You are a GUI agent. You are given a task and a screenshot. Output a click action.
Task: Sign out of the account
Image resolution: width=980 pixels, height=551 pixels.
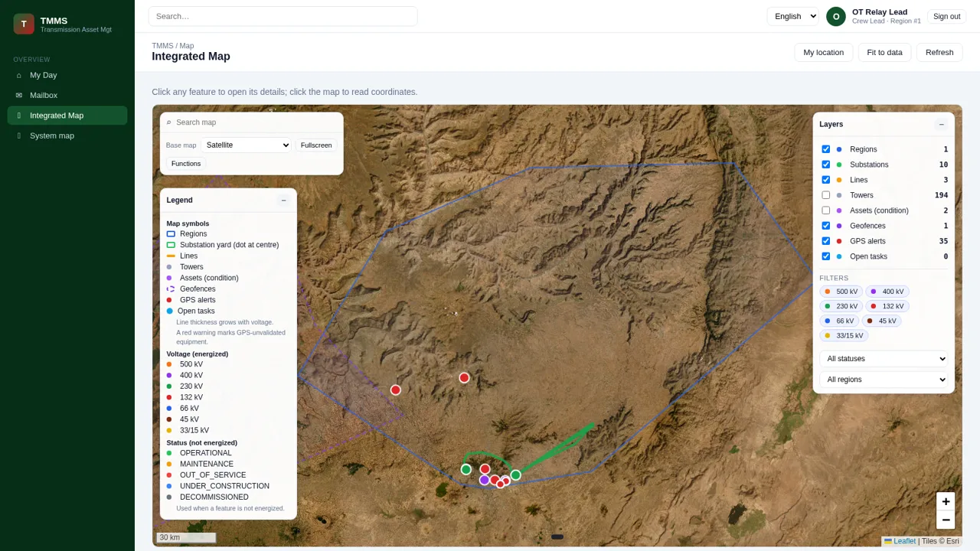click(946, 16)
